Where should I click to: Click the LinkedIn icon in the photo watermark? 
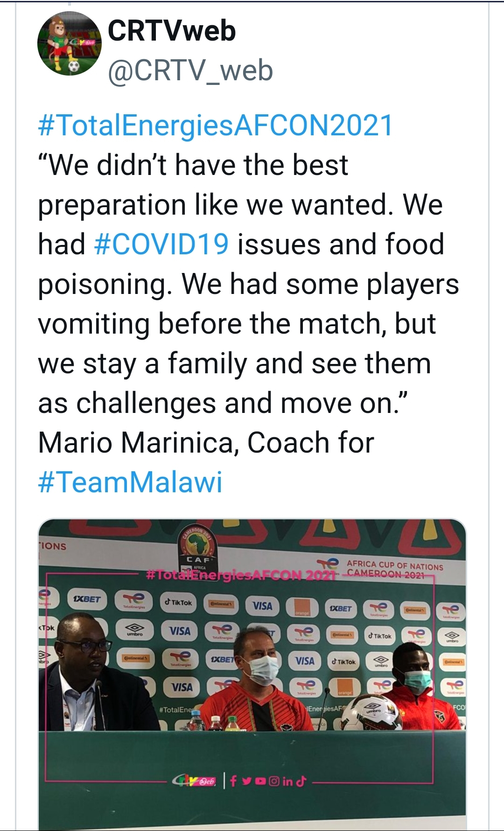click(287, 781)
